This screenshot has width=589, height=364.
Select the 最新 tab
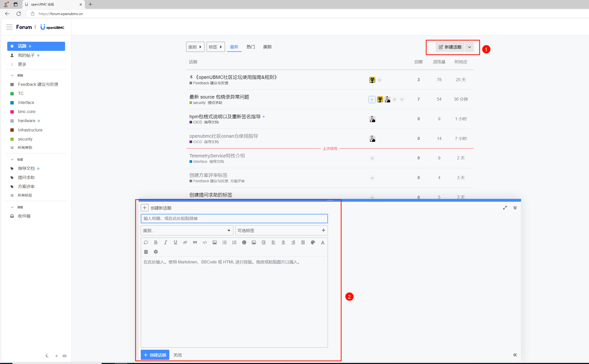tap(234, 47)
